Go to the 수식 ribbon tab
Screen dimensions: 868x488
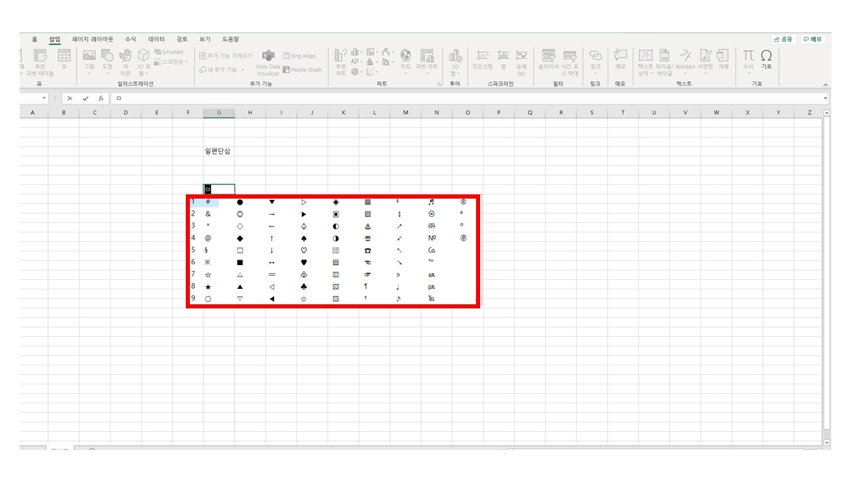tap(130, 39)
